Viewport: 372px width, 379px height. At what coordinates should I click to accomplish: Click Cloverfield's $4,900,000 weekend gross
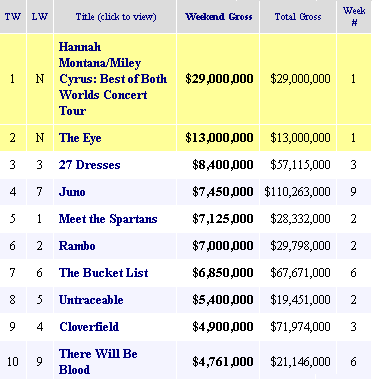[223, 327]
